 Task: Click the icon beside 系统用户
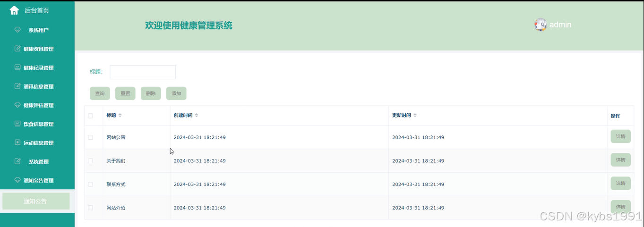[18, 30]
